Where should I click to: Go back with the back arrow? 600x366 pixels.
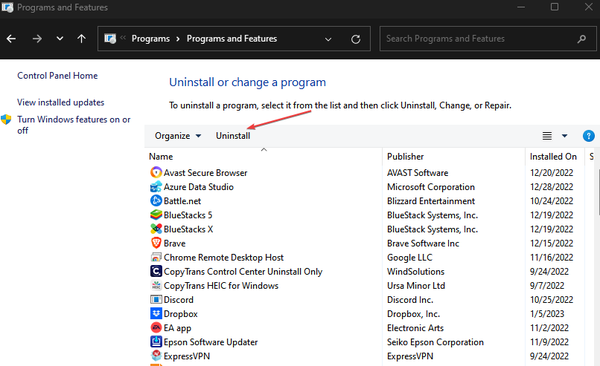pyautogui.click(x=11, y=39)
